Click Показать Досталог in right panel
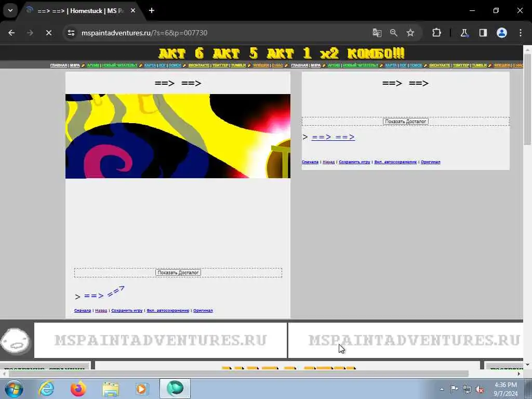532x399 pixels. pyautogui.click(x=405, y=122)
